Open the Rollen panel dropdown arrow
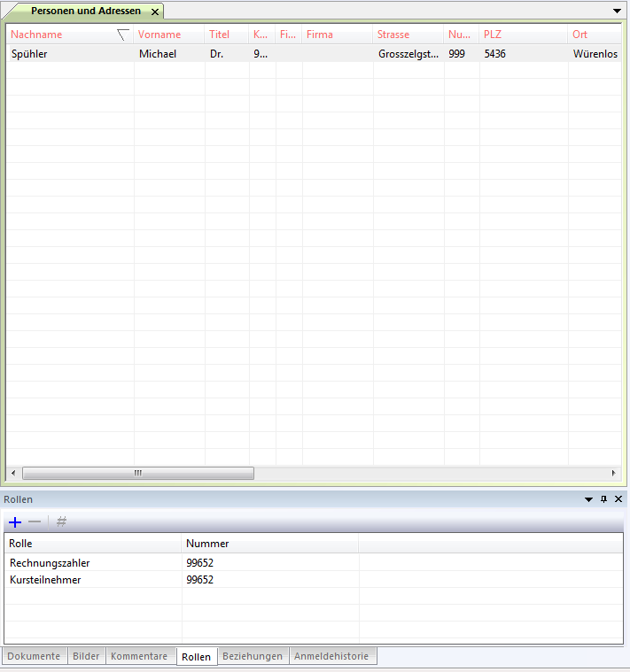 [x=588, y=499]
